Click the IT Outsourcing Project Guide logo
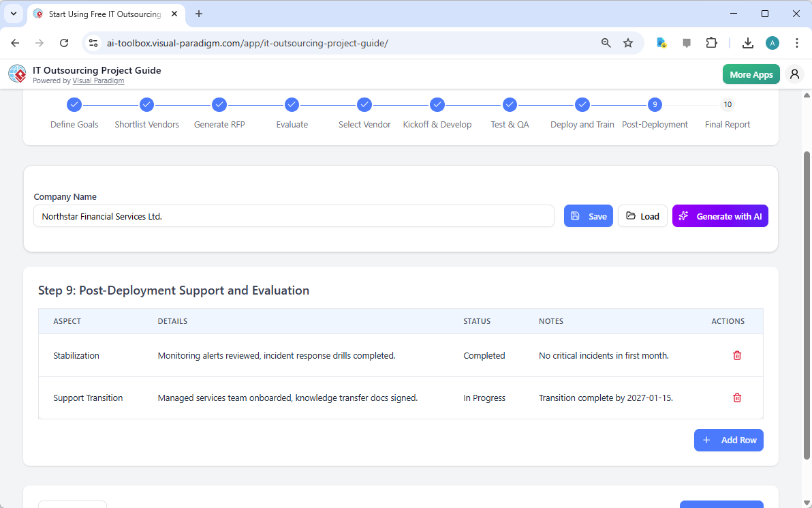812x508 pixels. coord(17,74)
